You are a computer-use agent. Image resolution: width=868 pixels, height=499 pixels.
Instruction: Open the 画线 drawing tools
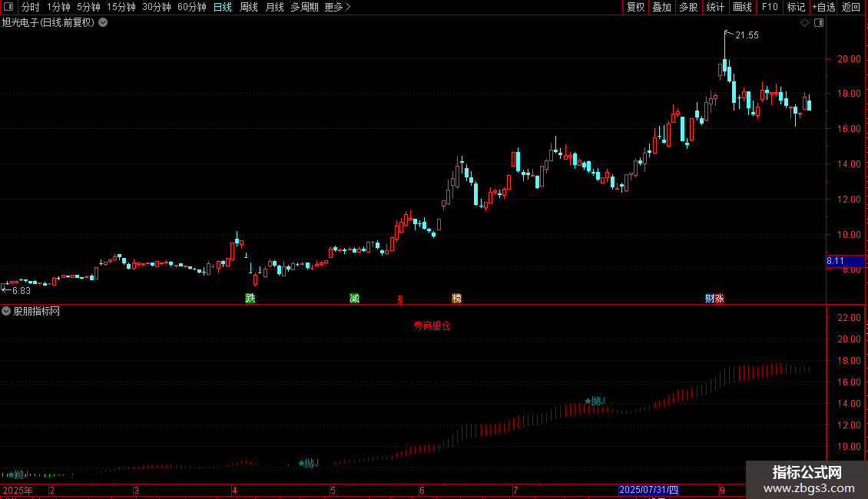pyautogui.click(x=742, y=7)
